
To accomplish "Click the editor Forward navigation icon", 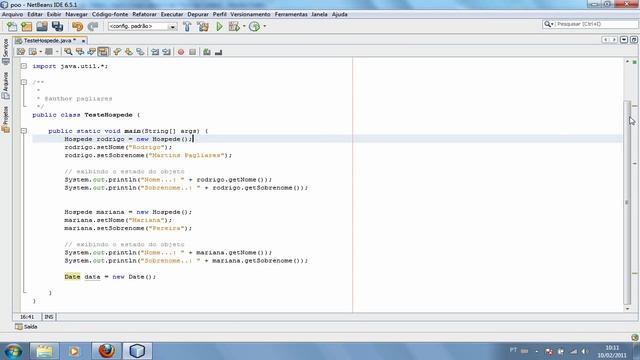I will click(x=49, y=52).
